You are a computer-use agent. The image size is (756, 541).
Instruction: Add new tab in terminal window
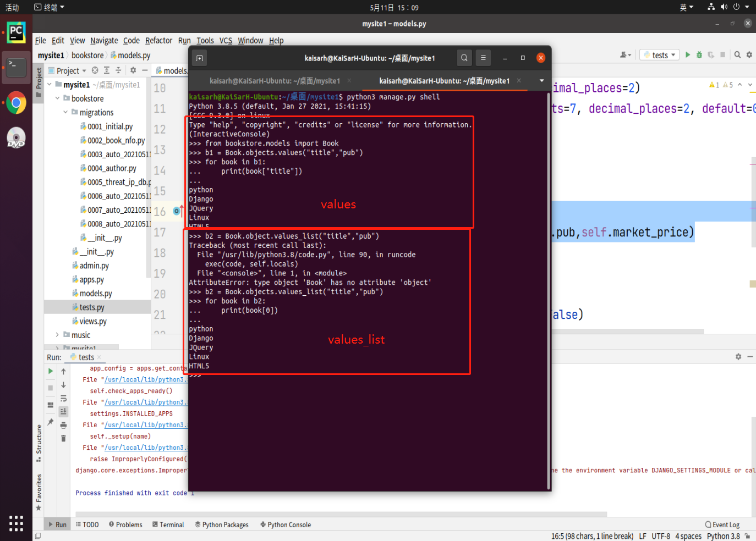(x=200, y=58)
